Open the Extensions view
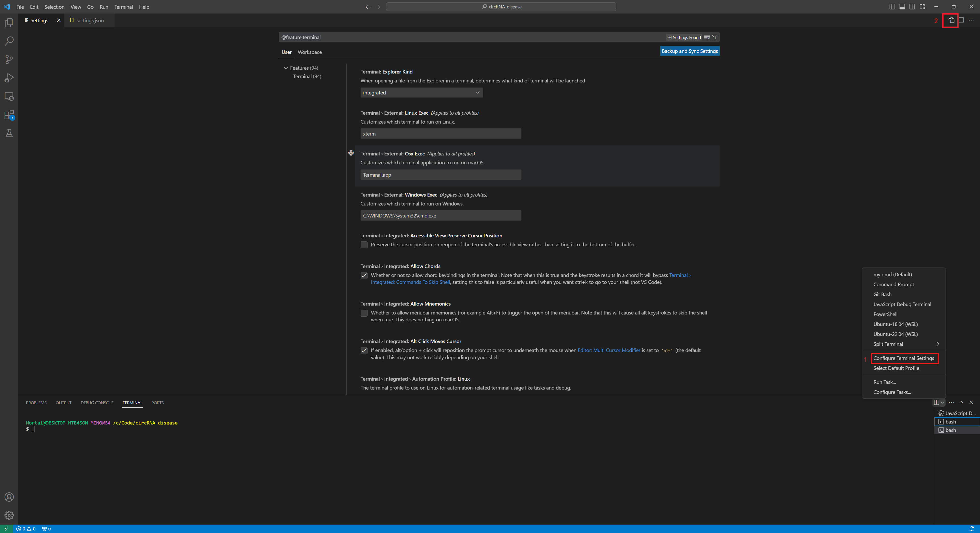The image size is (980, 533). coord(9,115)
